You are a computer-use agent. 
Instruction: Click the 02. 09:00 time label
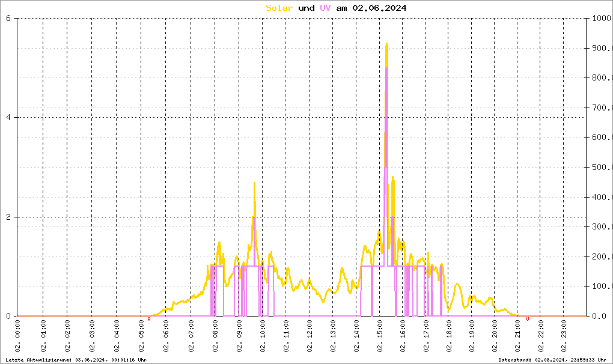pyautogui.click(x=239, y=336)
